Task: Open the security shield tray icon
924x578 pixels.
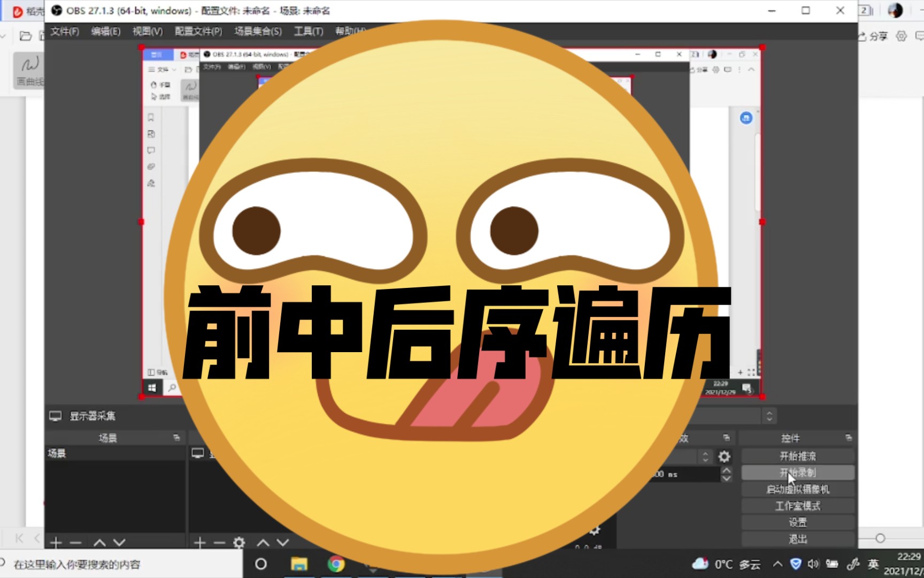Action: tap(796, 564)
